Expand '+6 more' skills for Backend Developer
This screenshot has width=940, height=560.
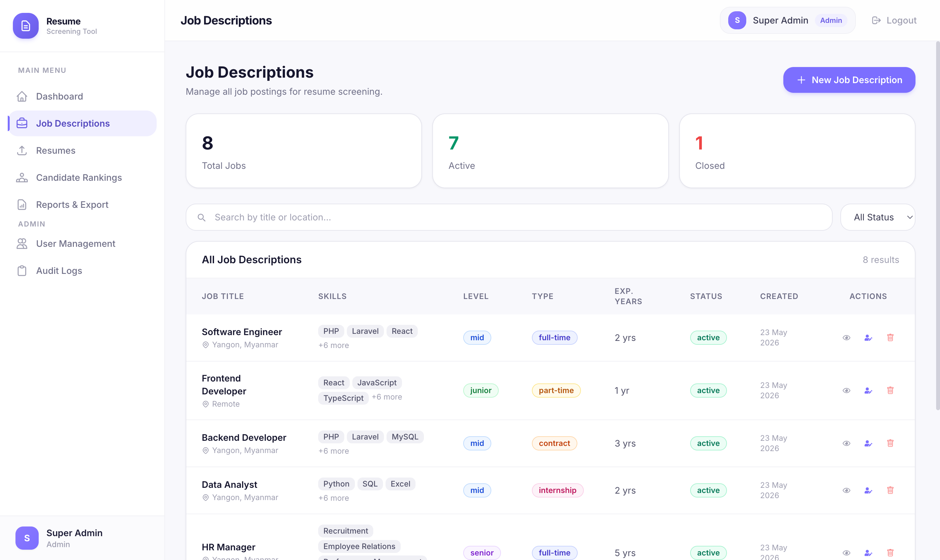pos(333,451)
